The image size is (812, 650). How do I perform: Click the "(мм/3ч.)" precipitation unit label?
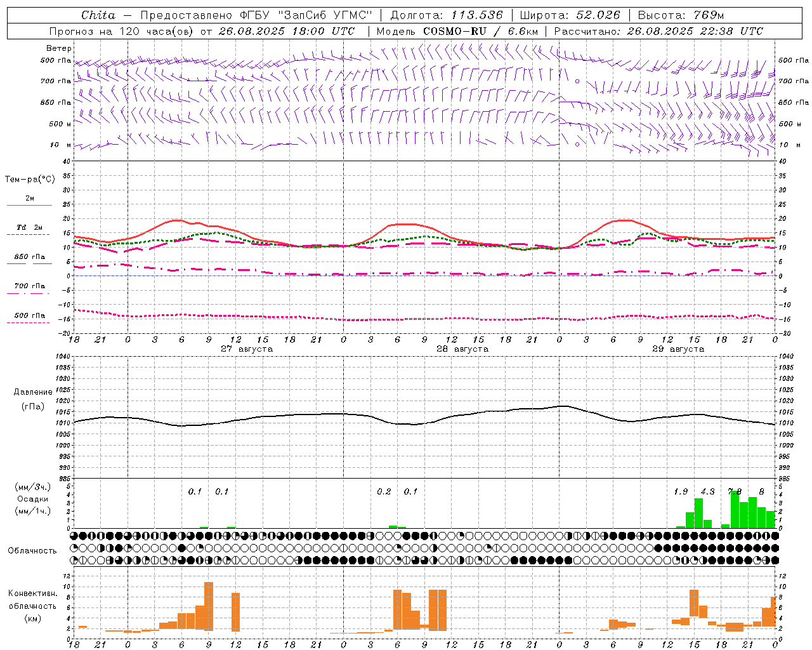click(x=33, y=487)
